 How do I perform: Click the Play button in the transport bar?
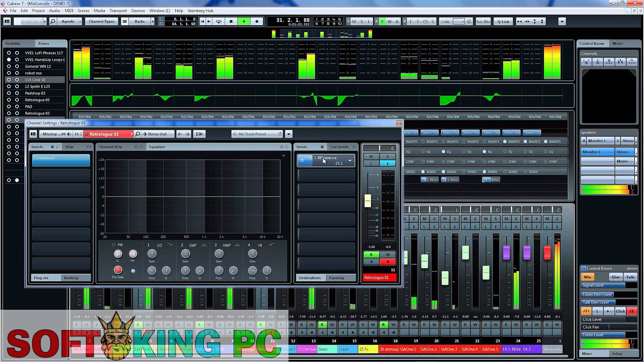point(244,21)
